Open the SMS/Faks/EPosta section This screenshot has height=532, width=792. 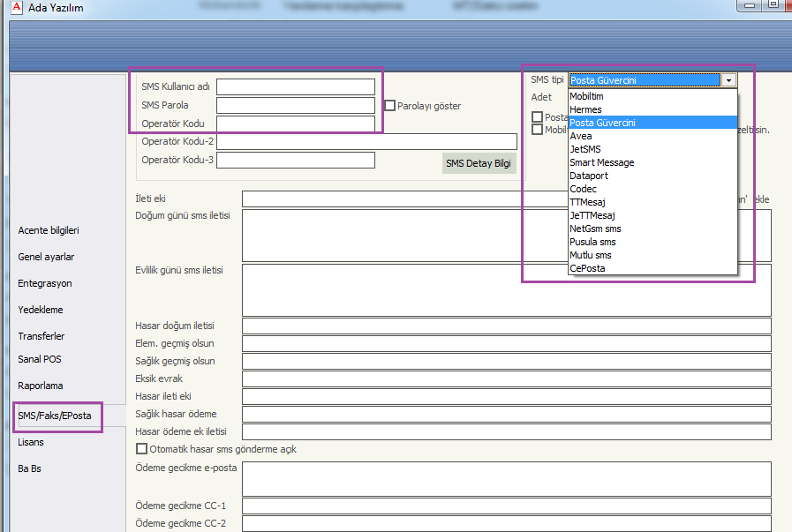pyautogui.click(x=54, y=416)
